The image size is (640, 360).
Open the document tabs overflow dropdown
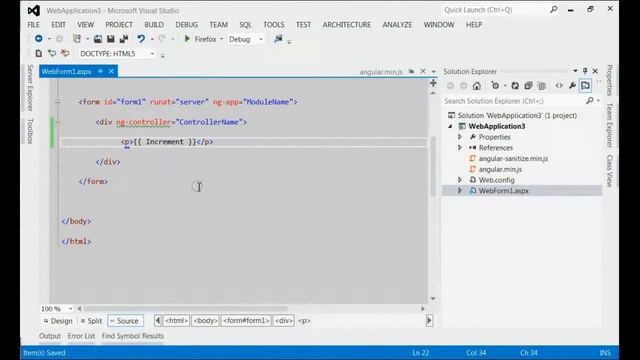point(433,71)
